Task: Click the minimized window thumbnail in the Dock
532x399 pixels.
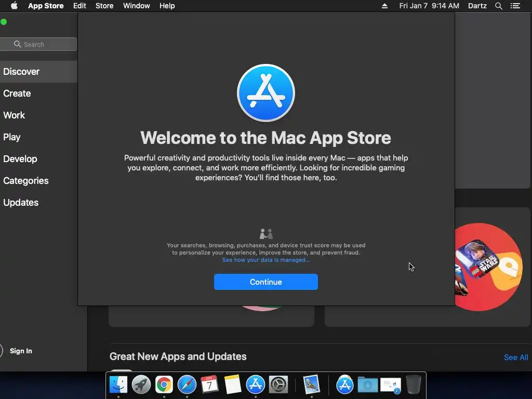Action: [x=391, y=386]
